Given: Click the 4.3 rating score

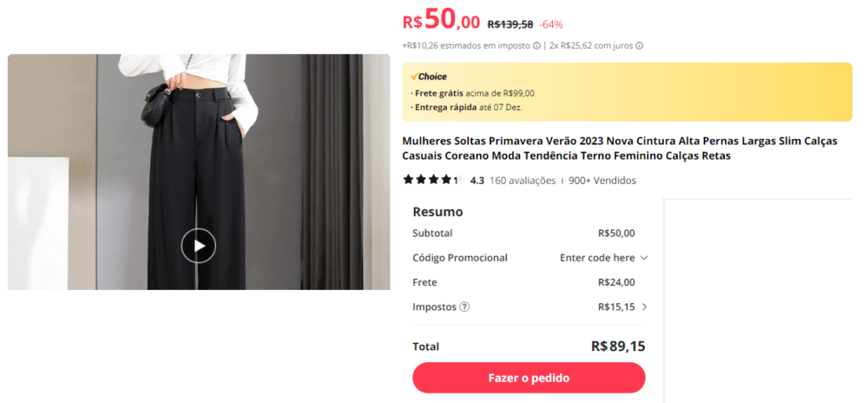Looking at the screenshot, I should (x=477, y=181).
